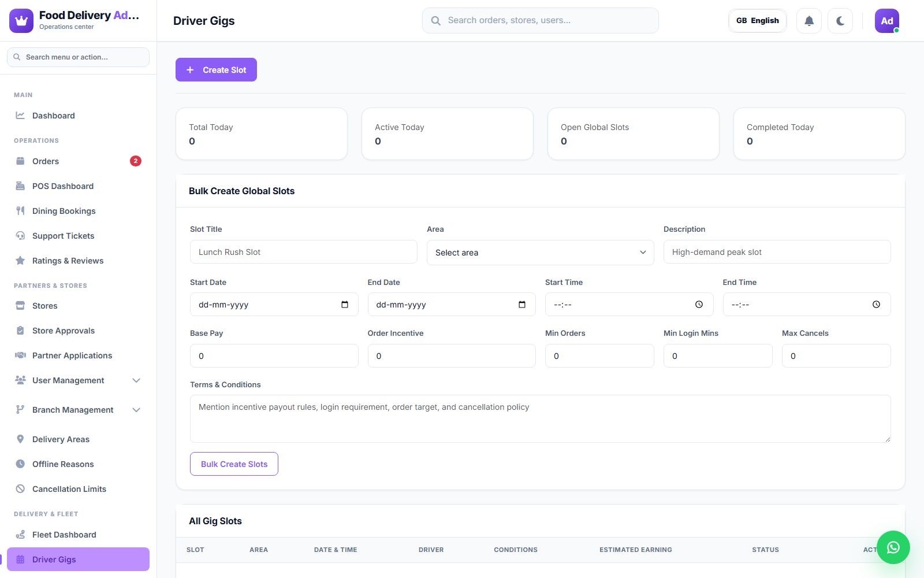The height and width of the screenshot is (578, 924).
Task: Click the Fleet Dashboard route icon
Action: coord(20,535)
